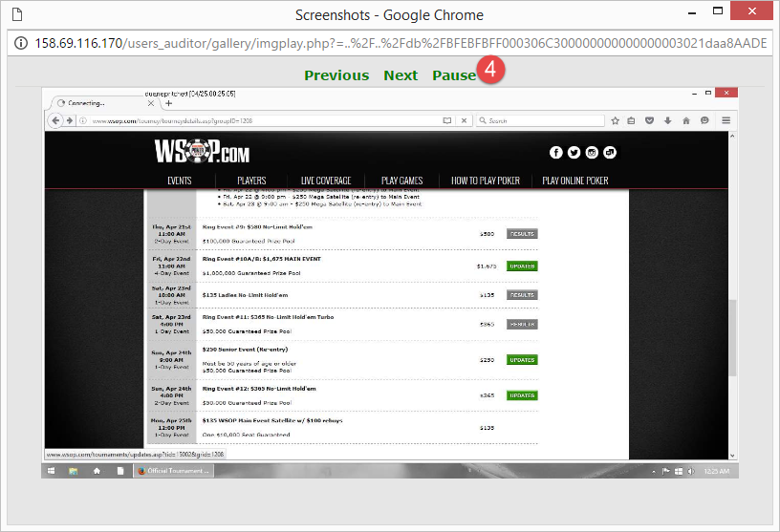Pause the screenshot slideshow

[x=454, y=75]
